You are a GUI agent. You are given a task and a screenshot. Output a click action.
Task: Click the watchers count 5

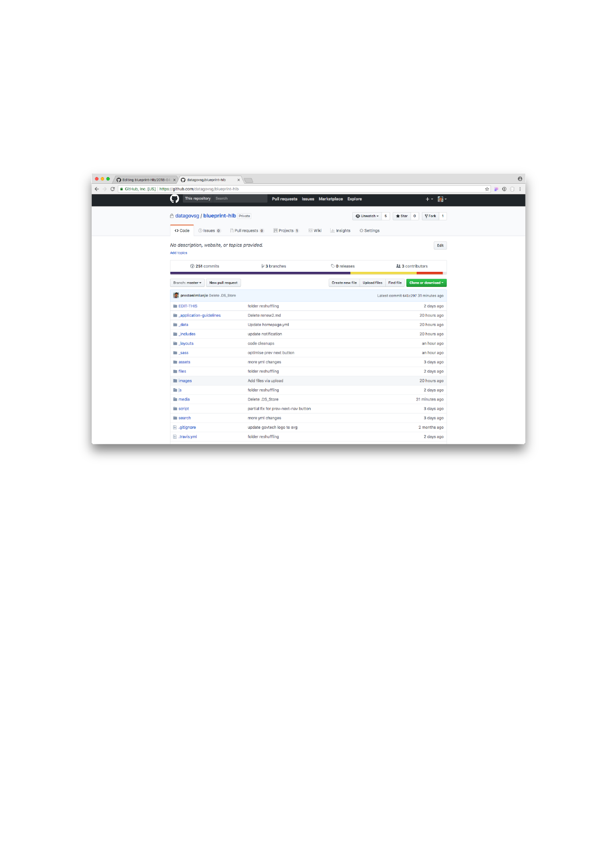tap(385, 216)
